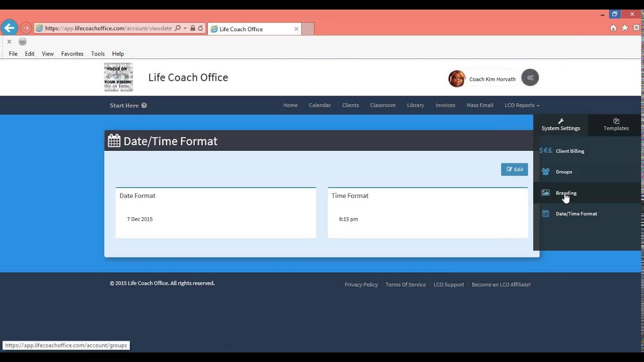
Task: Select the System Settings tab
Action: click(561, 125)
